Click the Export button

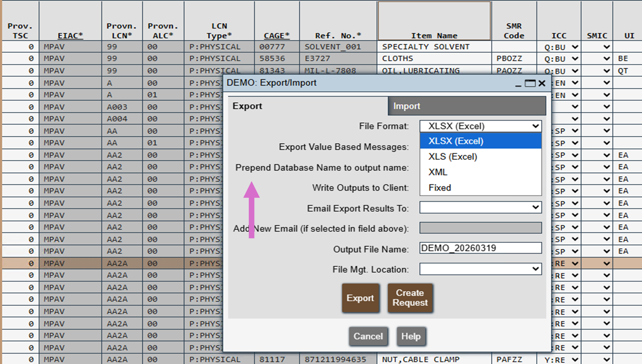pyautogui.click(x=361, y=298)
